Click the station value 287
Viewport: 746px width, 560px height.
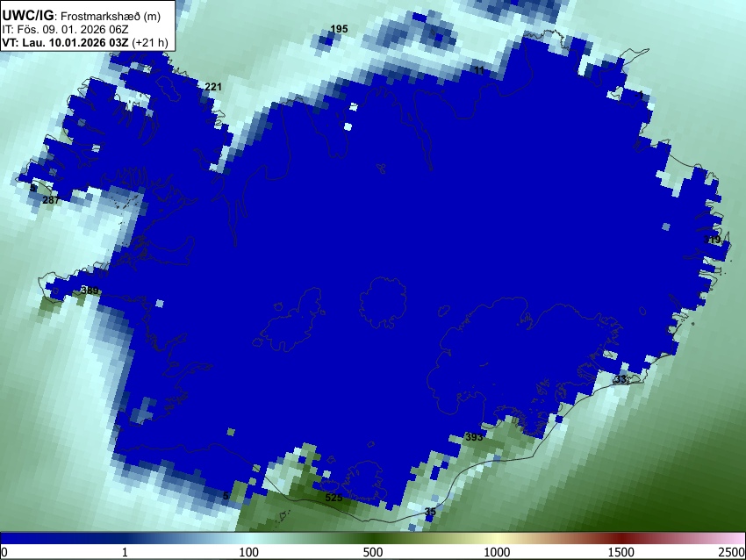point(51,200)
